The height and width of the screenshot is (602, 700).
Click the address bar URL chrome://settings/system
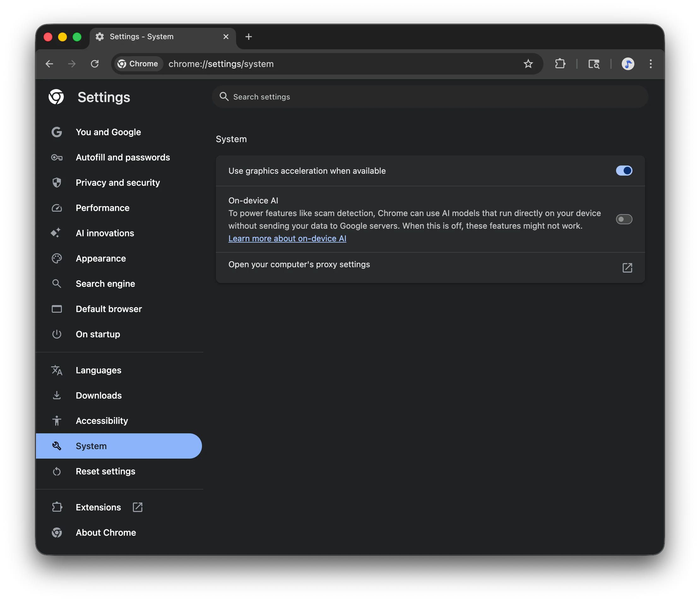tap(221, 64)
